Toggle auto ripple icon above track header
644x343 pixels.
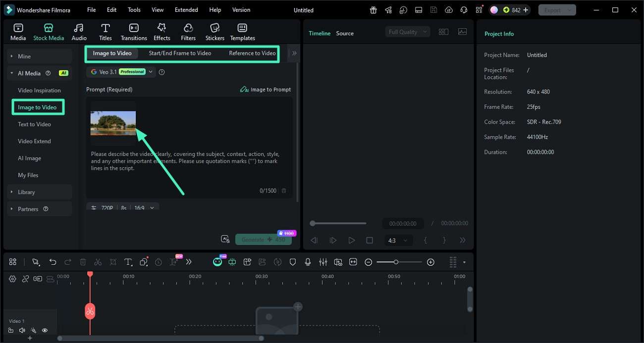(38, 279)
